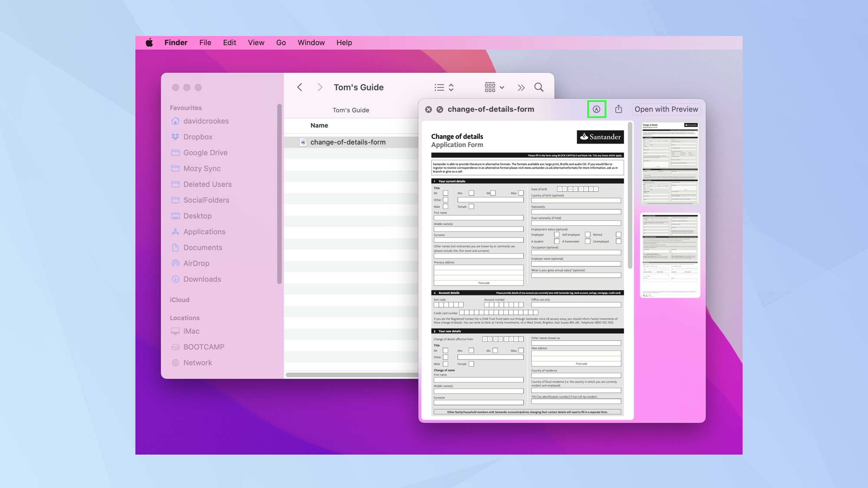Viewport: 868px width, 488px height.
Task: Expand the overflow chevron in Finder toolbar
Action: (521, 87)
